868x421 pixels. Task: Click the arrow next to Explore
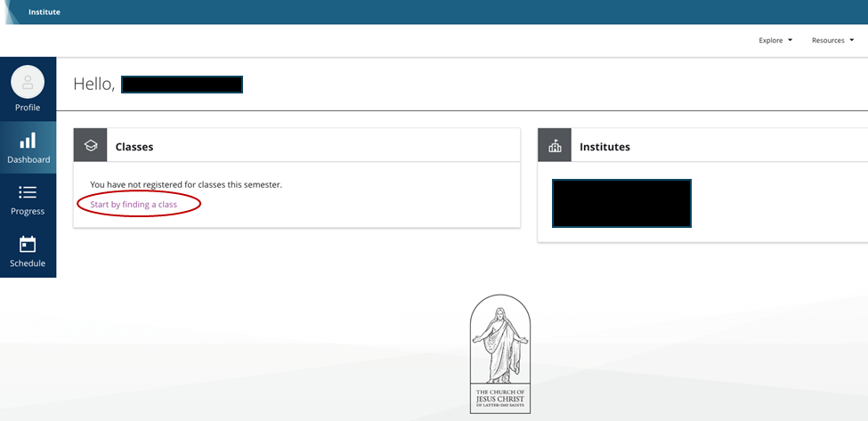click(x=790, y=40)
